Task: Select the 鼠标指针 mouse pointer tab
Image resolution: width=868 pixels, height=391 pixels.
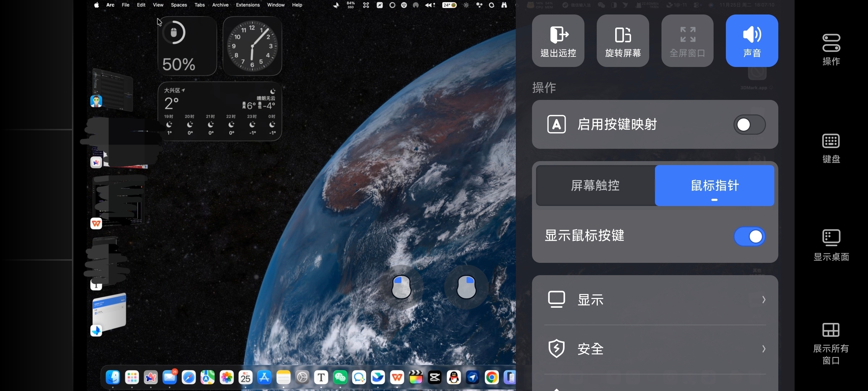Action: click(x=714, y=185)
